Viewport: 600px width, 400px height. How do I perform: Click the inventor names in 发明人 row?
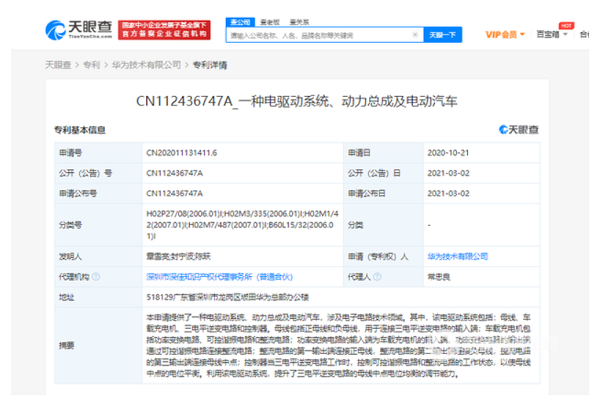[178, 256]
